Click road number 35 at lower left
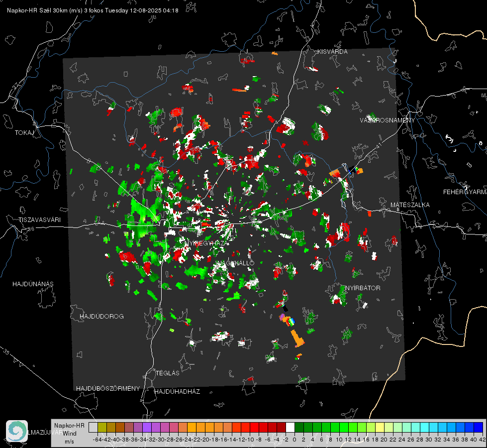Viewport: 487px width, 448px height. point(6,351)
